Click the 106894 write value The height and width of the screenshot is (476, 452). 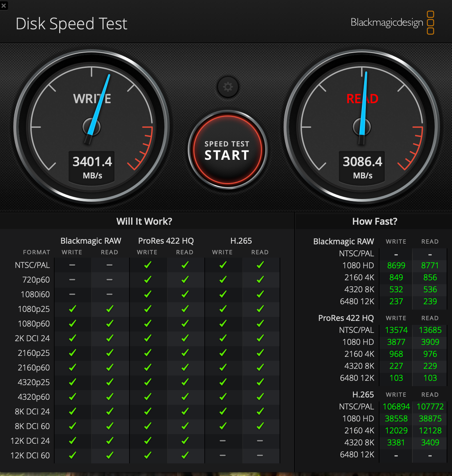(x=396, y=407)
